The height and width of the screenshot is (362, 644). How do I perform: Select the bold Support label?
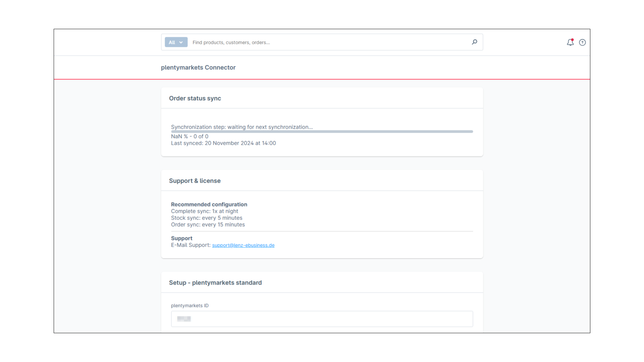coord(182,238)
